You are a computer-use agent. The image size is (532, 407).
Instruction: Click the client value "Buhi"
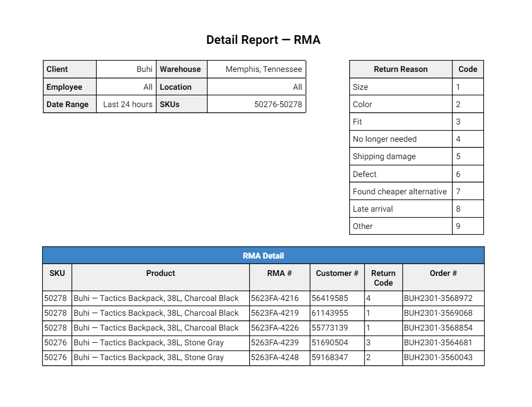click(144, 69)
